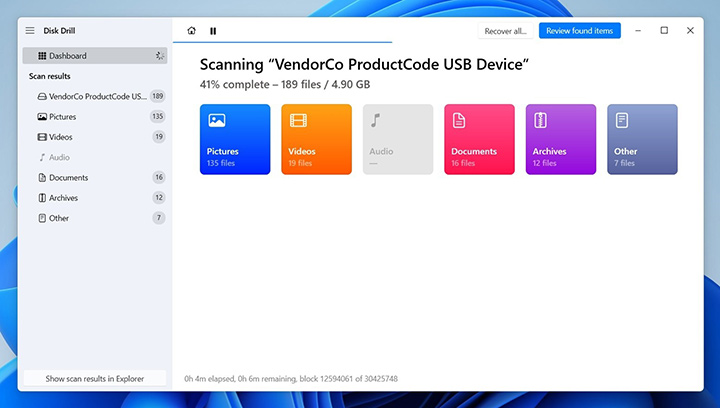Screen dimensions: 720x408
Task: Open the blue Pictures tile
Action: 235,139
